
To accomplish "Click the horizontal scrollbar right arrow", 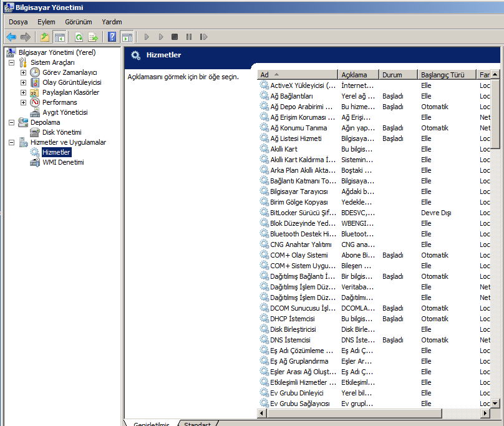I will click(485, 413).
